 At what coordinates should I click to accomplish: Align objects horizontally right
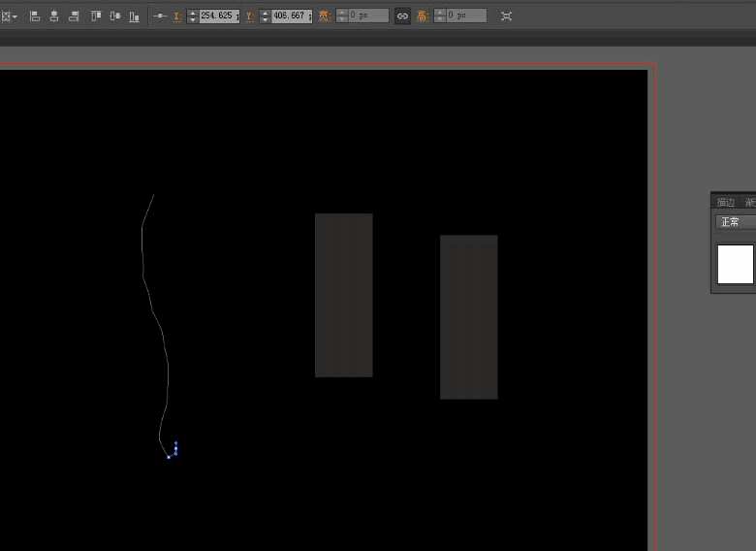(x=74, y=16)
